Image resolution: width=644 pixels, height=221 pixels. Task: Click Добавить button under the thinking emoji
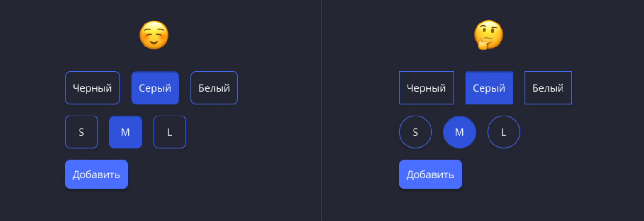[431, 174]
